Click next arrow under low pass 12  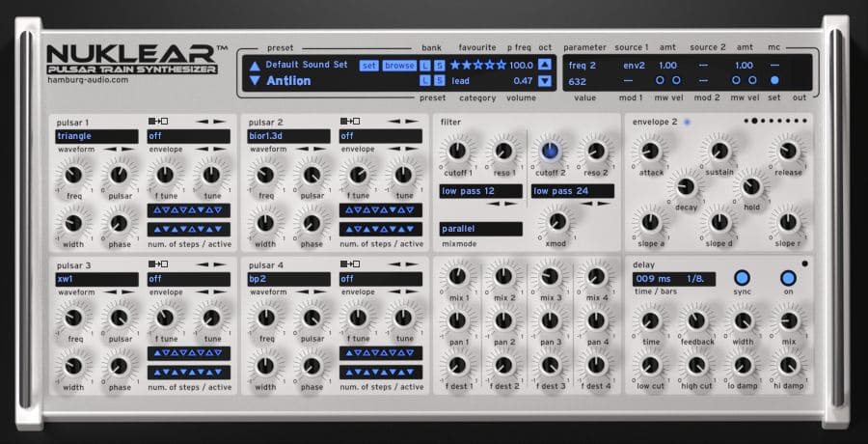510,204
